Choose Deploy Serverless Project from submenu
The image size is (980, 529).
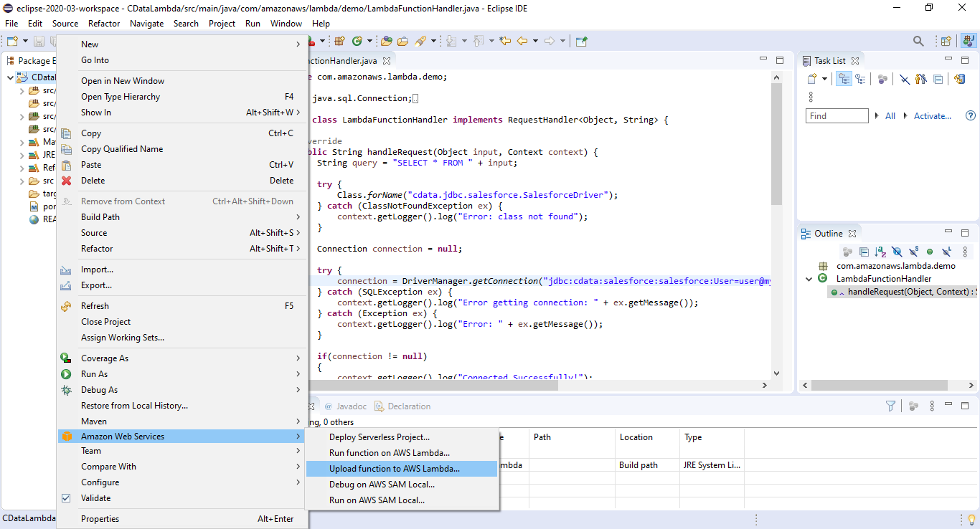379,437
